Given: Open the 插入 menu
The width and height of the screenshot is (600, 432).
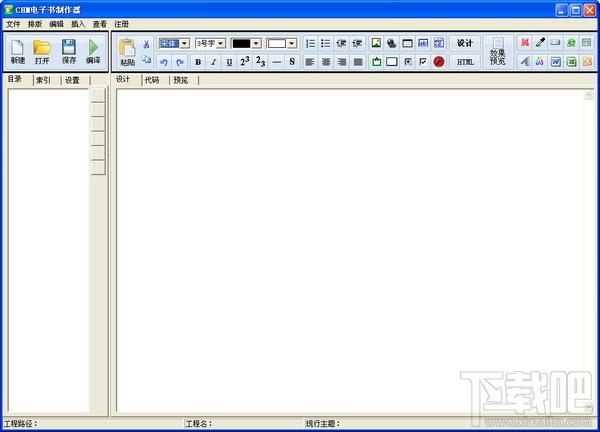Looking at the screenshot, I should tap(78, 24).
